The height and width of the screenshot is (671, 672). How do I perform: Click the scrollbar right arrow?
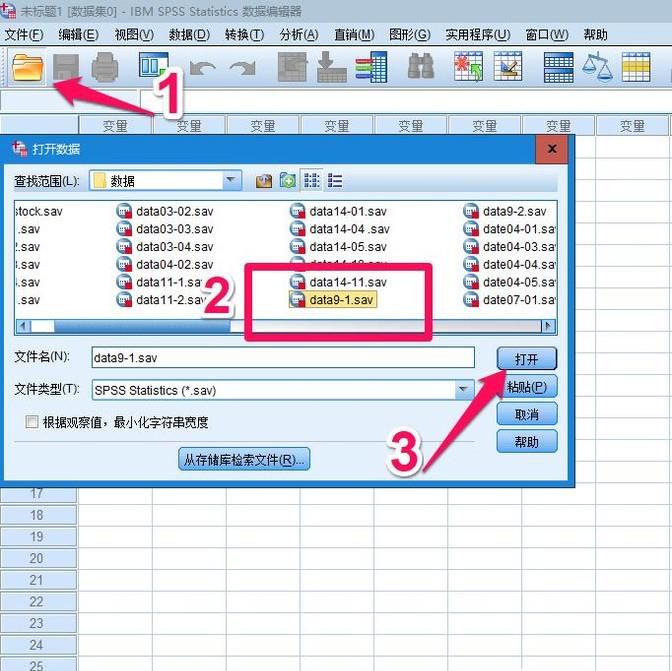[x=547, y=326]
